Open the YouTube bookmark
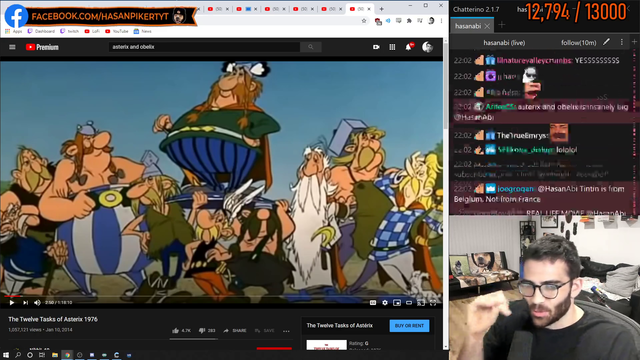The image size is (640, 360). pos(116,31)
